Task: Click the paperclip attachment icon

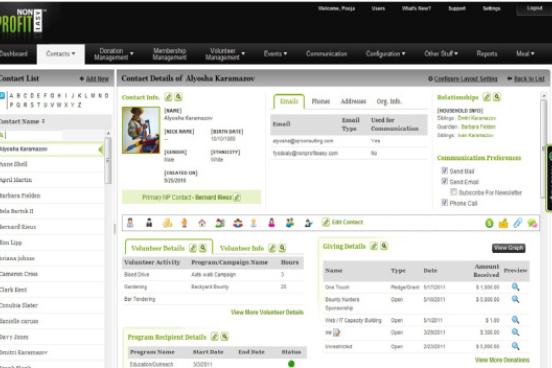Action: pyautogui.click(x=517, y=223)
